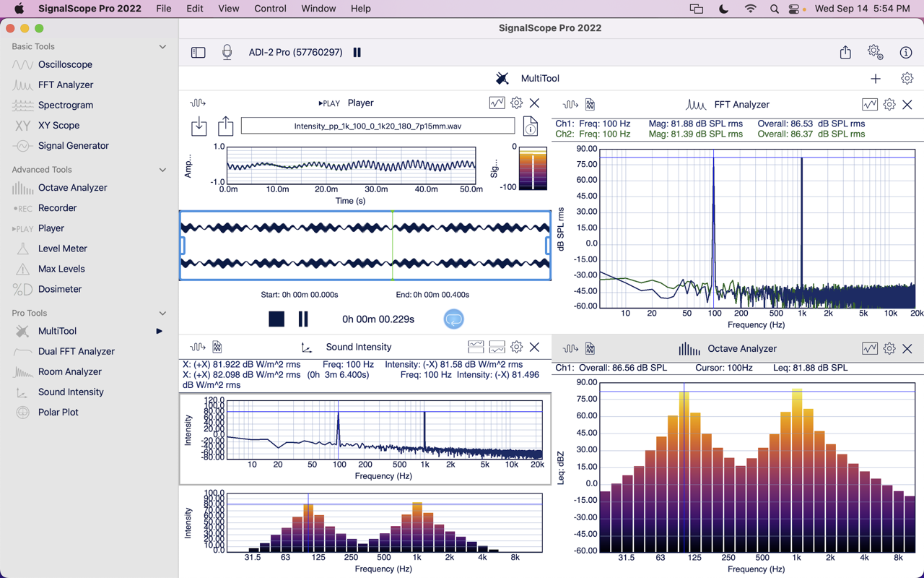The height and width of the screenshot is (578, 924).
Task: Export the Player audio file
Action: 226,126
